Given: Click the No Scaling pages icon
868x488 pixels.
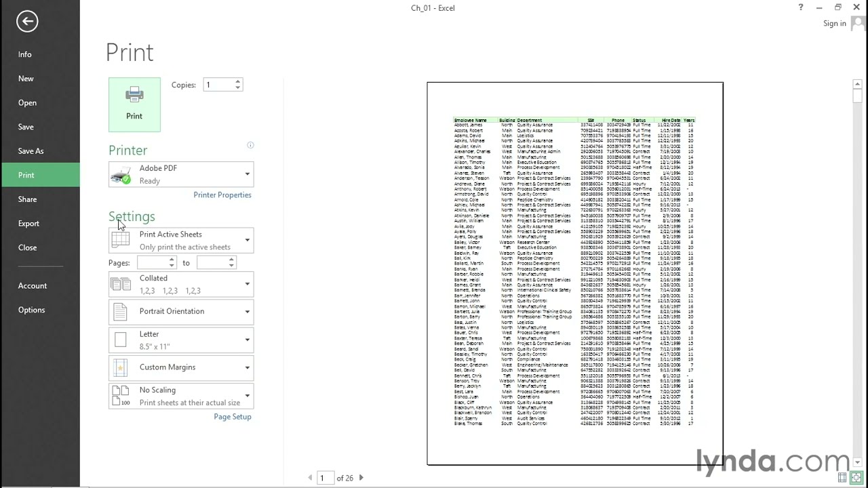Looking at the screenshot, I should click(x=121, y=396).
